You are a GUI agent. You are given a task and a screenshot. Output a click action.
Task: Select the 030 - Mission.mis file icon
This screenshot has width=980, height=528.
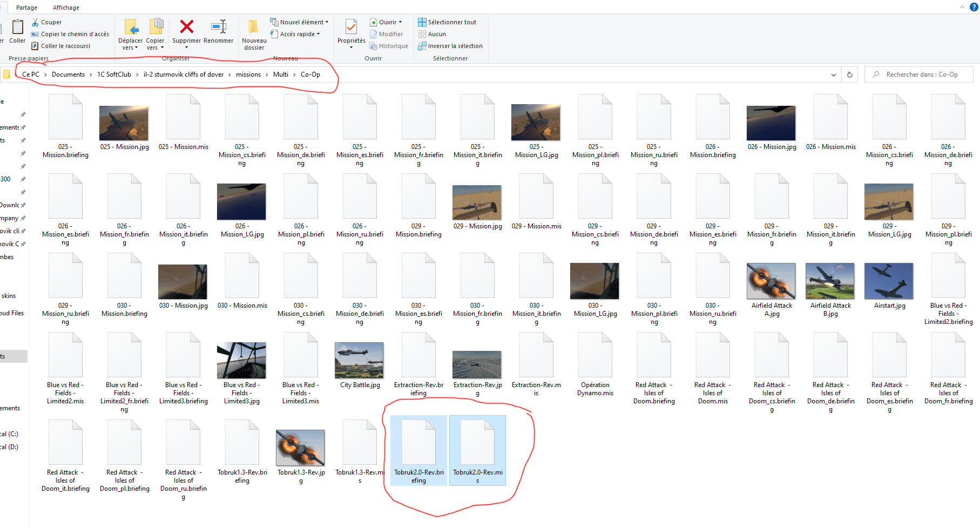[x=242, y=276]
